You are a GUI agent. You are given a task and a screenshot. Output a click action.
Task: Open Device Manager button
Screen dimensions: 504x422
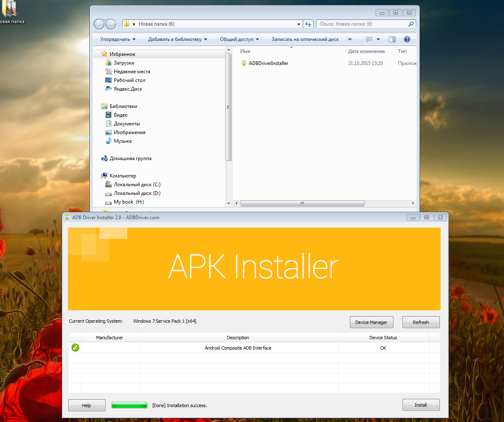pyautogui.click(x=371, y=322)
